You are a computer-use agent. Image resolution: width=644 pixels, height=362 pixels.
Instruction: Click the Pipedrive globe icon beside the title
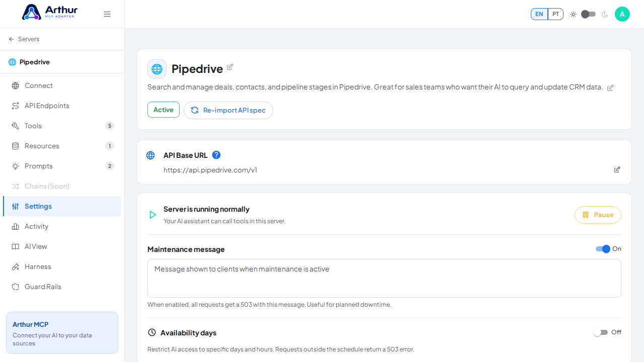(x=157, y=69)
